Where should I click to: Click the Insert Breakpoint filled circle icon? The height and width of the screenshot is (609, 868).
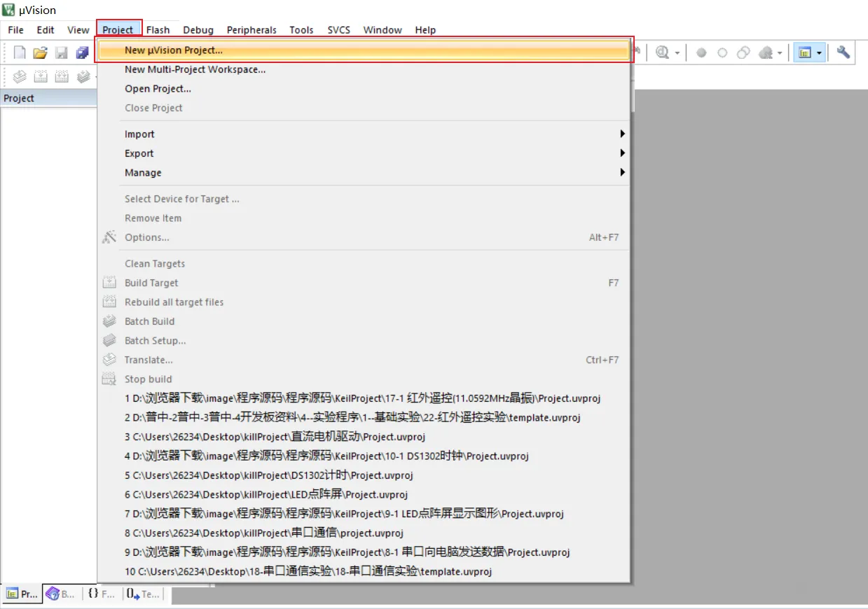[x=701, y=53]
